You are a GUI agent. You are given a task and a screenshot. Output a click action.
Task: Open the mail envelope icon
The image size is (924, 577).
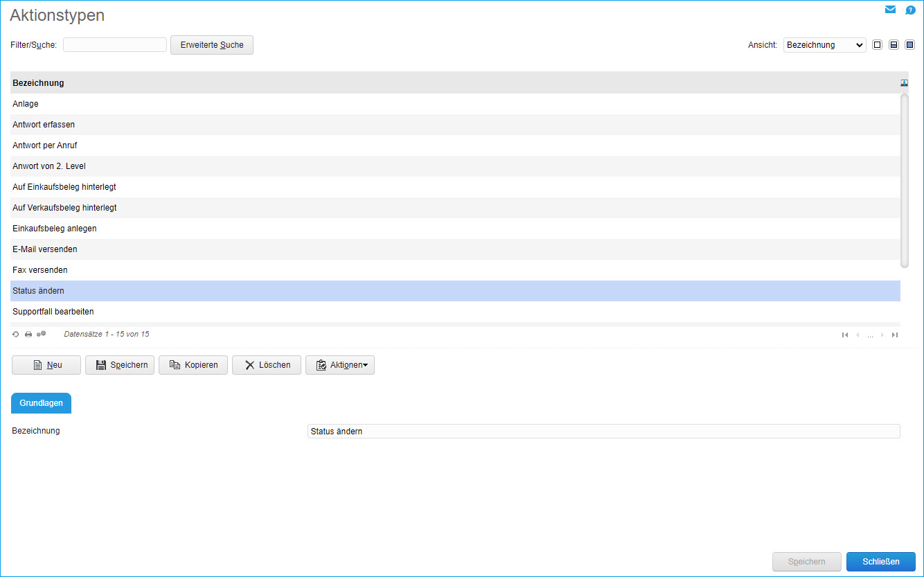[890, 10]
